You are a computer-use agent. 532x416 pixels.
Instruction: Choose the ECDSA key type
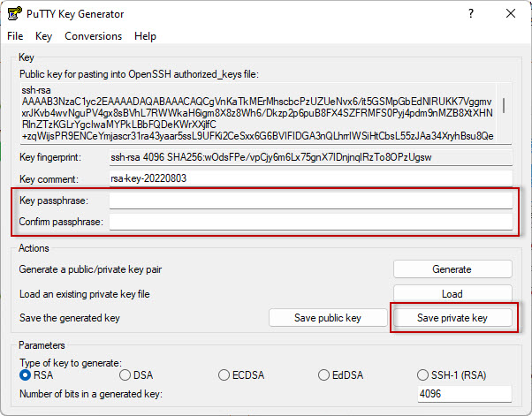[x=224, y=375]
